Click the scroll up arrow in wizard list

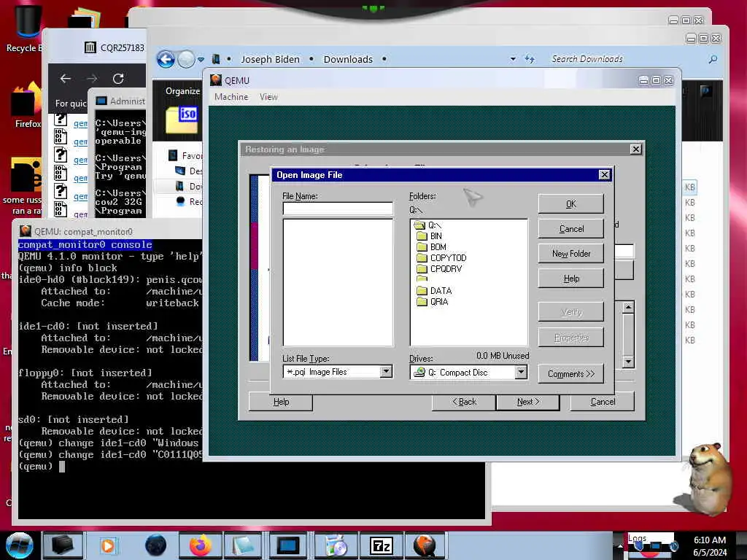pyautogui.click(x=628, y=307)
